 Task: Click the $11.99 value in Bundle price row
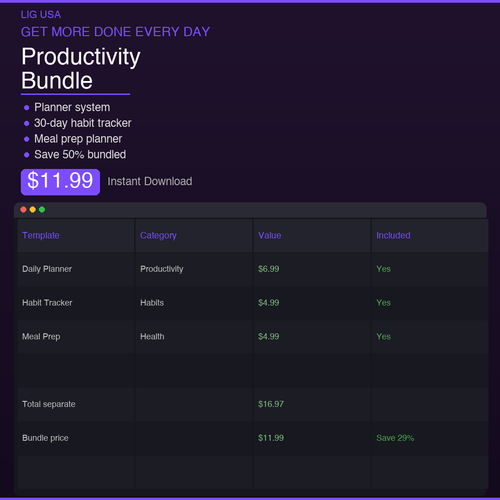pos(312,438)
